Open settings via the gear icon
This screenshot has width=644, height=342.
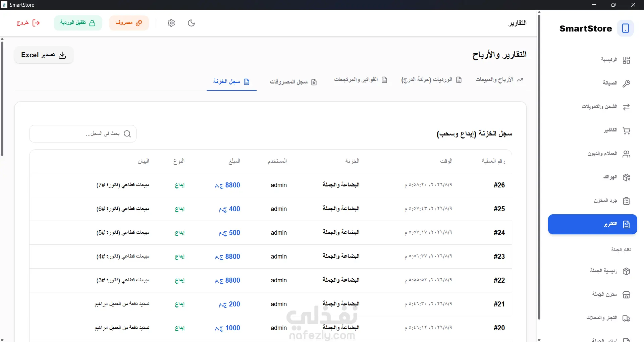point(171,23)
